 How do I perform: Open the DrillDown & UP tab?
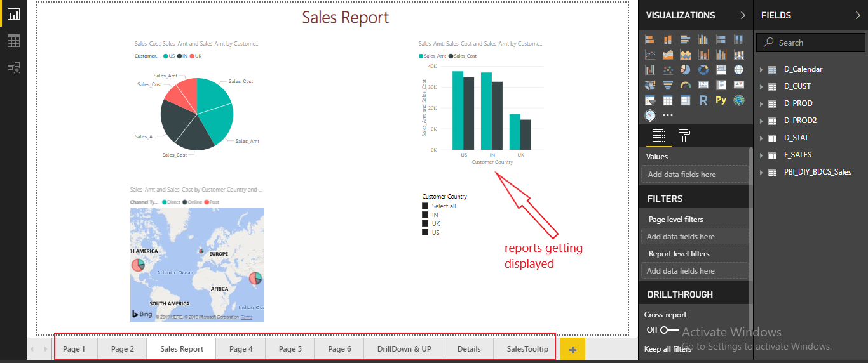point(404,348)
